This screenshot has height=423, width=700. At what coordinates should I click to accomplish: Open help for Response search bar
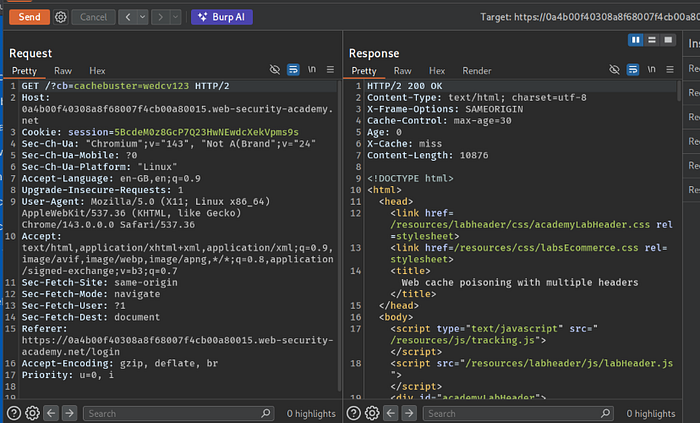(354, 413)
